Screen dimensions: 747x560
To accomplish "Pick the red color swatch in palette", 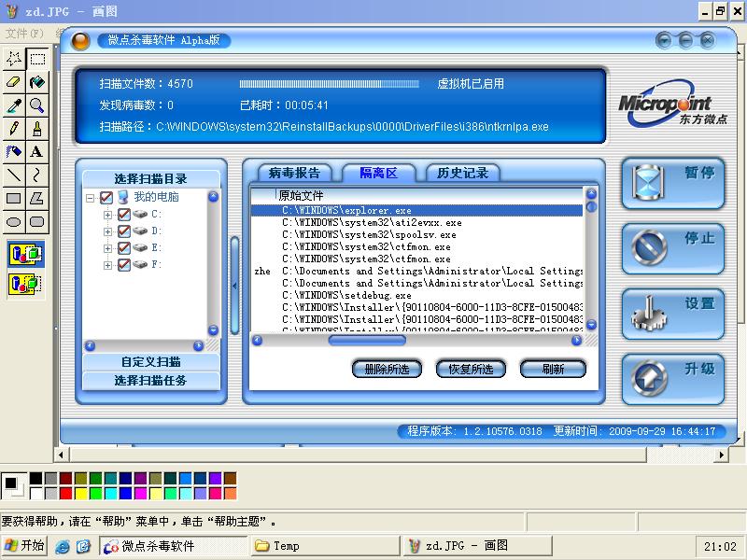I will pos(65,493).
